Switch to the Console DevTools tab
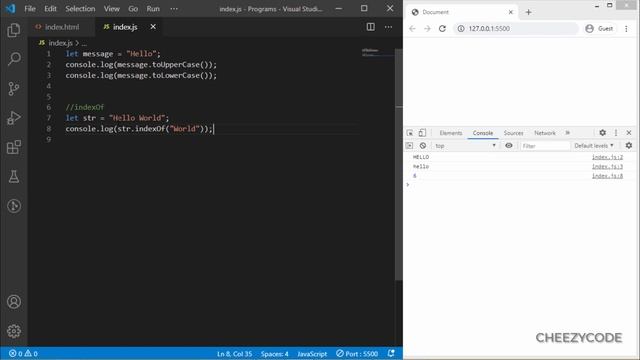640x360 pixels. [483, 133]
